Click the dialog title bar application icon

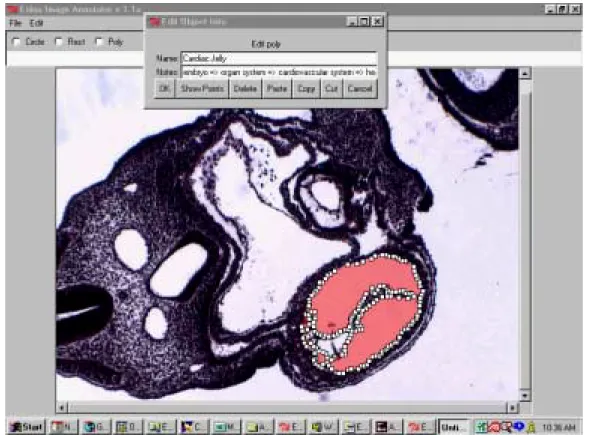[155, 22]
